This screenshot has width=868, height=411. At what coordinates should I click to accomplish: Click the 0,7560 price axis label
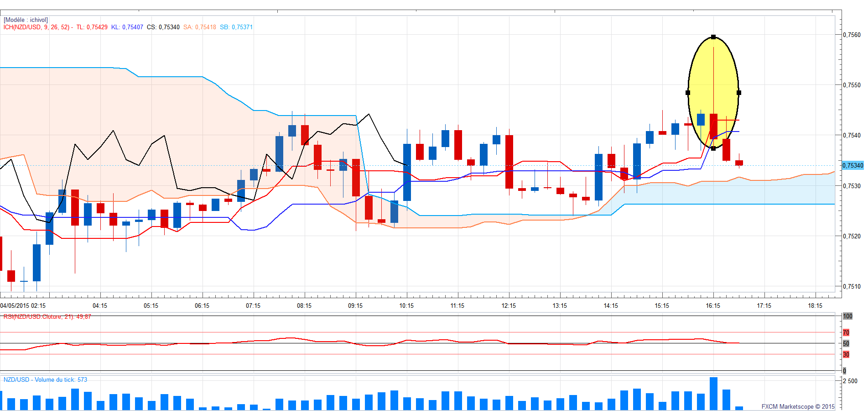point(852,35)
